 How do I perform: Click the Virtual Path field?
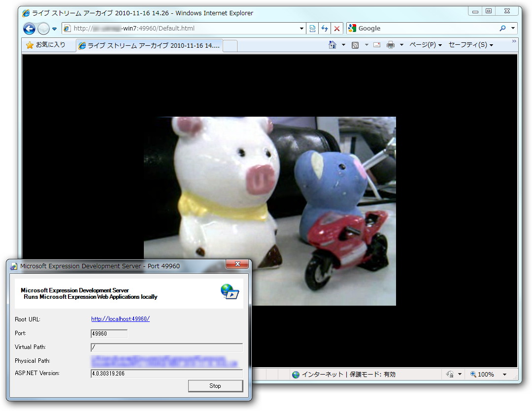point(166,347)
